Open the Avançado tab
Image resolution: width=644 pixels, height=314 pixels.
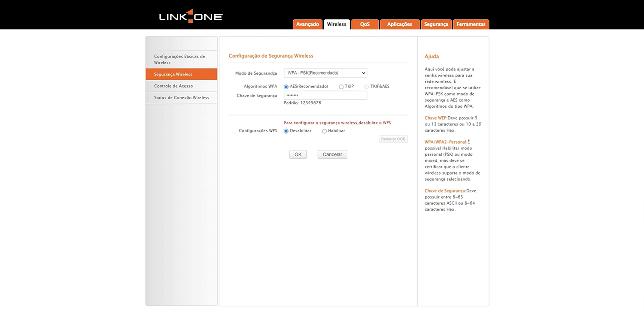(307, 24)
